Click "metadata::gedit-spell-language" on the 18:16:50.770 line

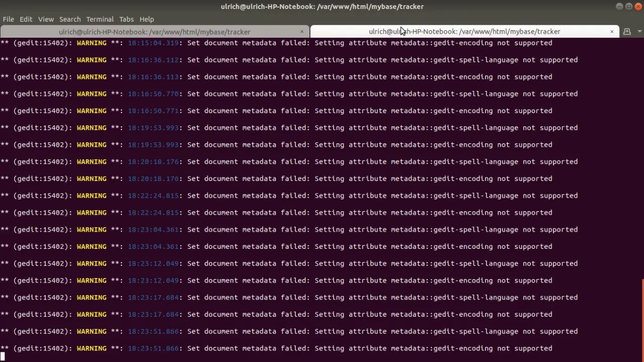coord(454,94)
